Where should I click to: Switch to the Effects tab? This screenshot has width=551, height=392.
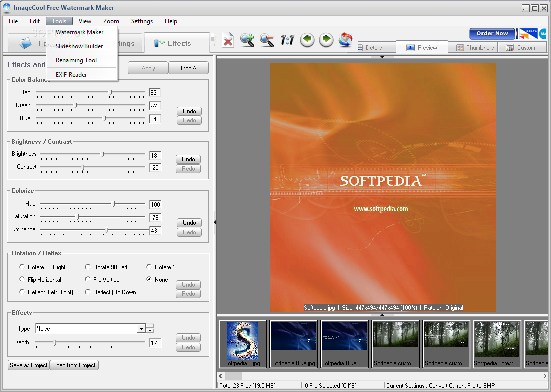click(177, 43)
